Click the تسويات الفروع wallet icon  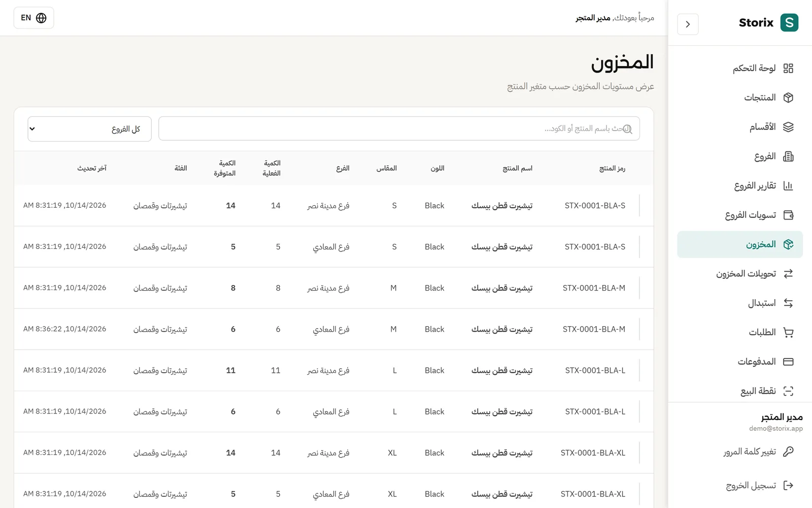click(788, 215)
